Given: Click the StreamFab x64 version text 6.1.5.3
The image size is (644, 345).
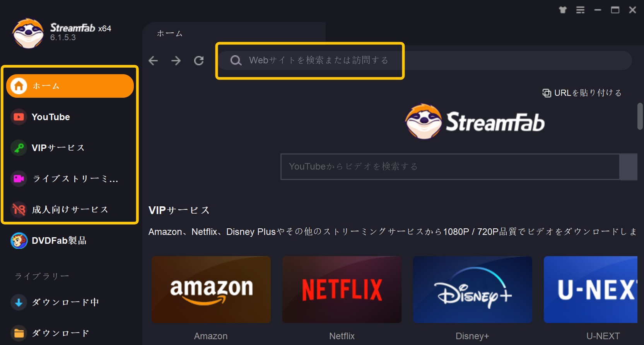Looking at the screenshot, I should [63, 37].
